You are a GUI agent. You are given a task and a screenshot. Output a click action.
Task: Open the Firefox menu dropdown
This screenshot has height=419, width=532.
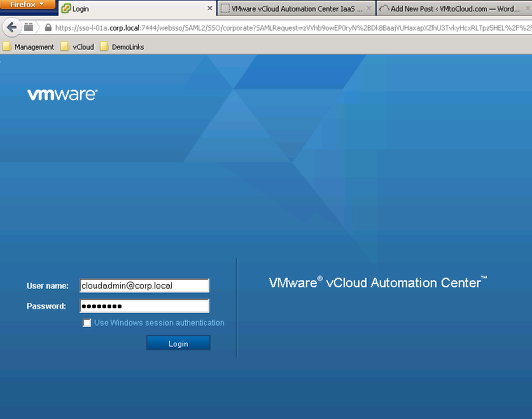[27, 4]
